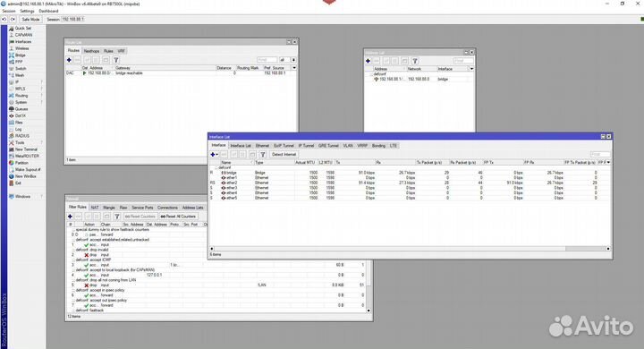Click the filter funnel in Interface List
This screenshot has width=644, height=349.
click(x=263, y=155)
